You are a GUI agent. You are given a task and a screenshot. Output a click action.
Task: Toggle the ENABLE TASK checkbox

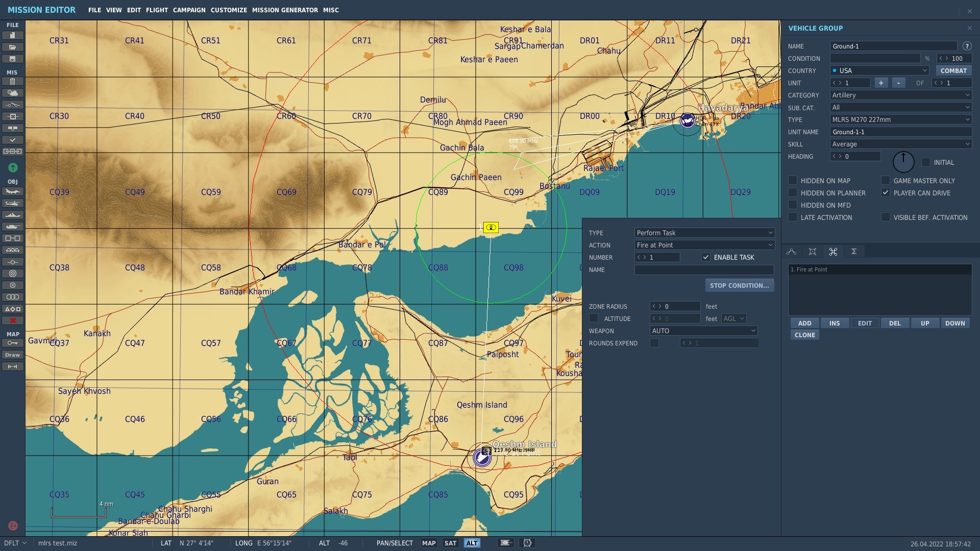point(706,257)
